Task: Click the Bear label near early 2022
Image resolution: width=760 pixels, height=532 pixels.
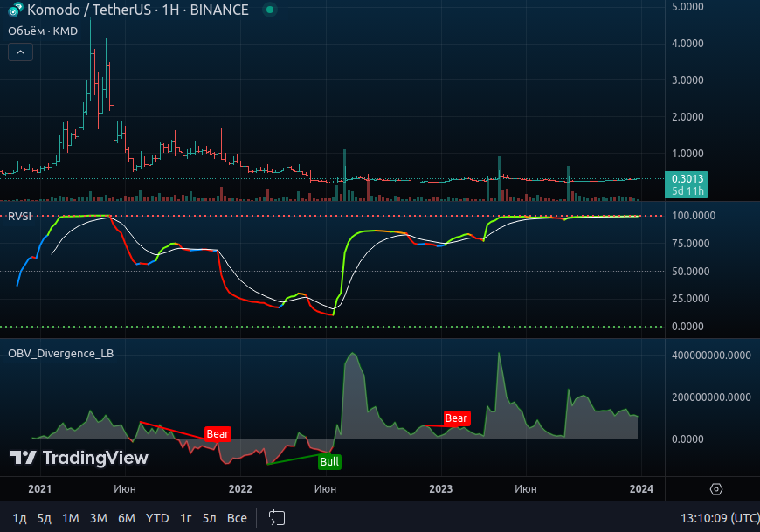Action: pyautogui.click(x=218, y=433)
